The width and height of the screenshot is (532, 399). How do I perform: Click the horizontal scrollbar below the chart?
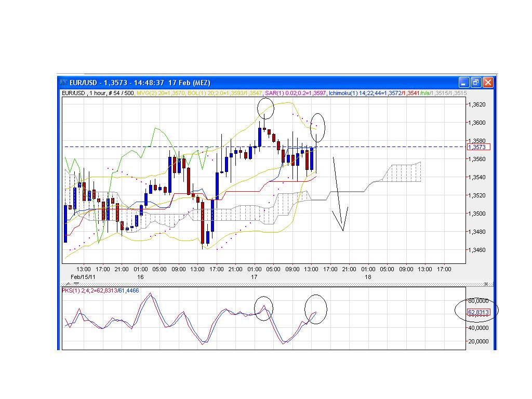pos(260,284)
